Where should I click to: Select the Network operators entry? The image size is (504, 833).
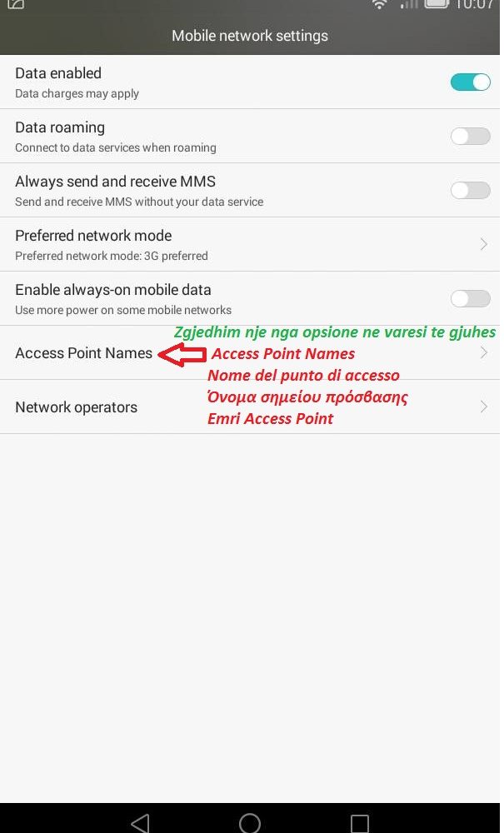click(x=250, y=407)
